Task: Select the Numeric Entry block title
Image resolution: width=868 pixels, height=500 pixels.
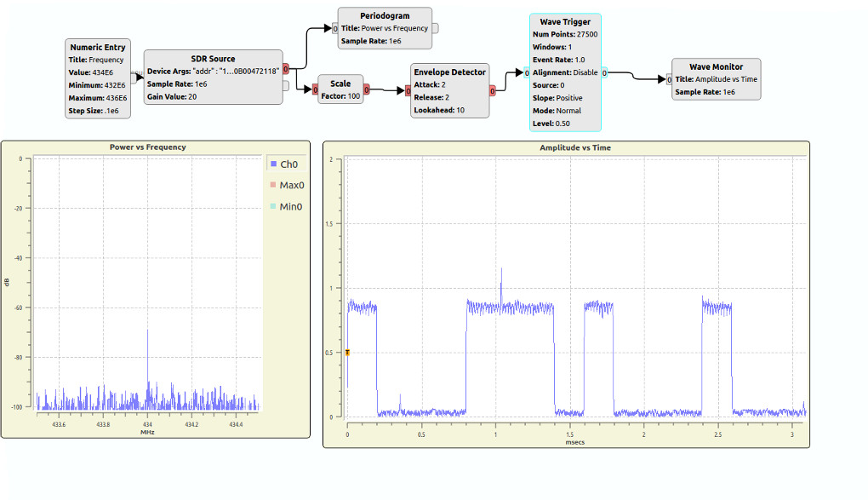Action: pyautogui.click(x=97, y=47)
